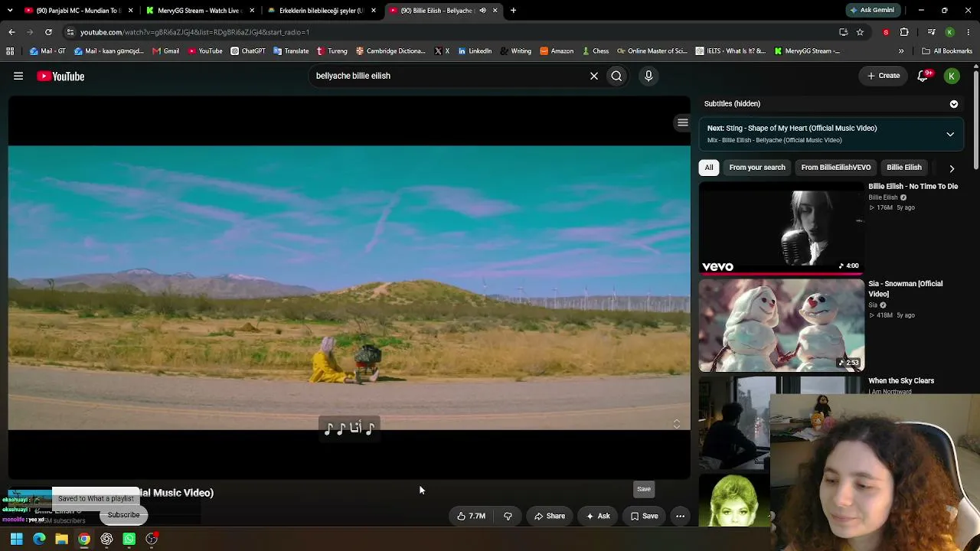Select the All filter chip
The height and width of the screenshot is (551, 980).
[x=709, y=168]
